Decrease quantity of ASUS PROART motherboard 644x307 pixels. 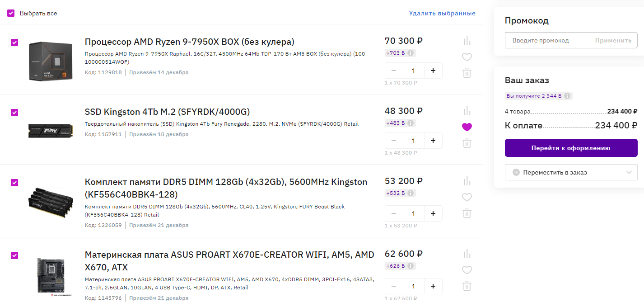tap(394, 286)
